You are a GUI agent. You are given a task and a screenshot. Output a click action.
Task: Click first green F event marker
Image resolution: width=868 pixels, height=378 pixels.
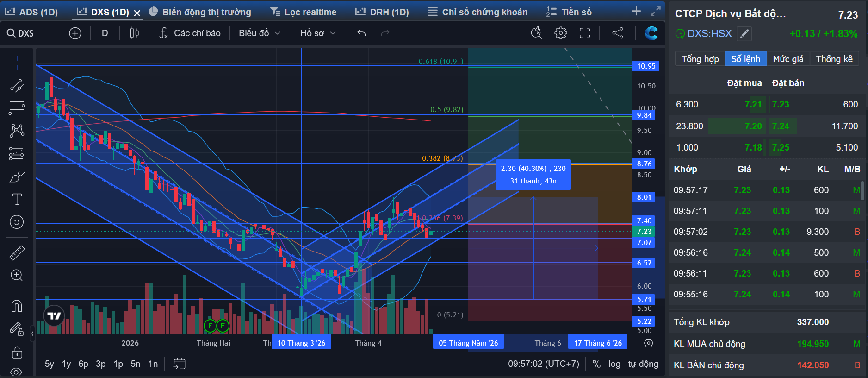point(210,326)
